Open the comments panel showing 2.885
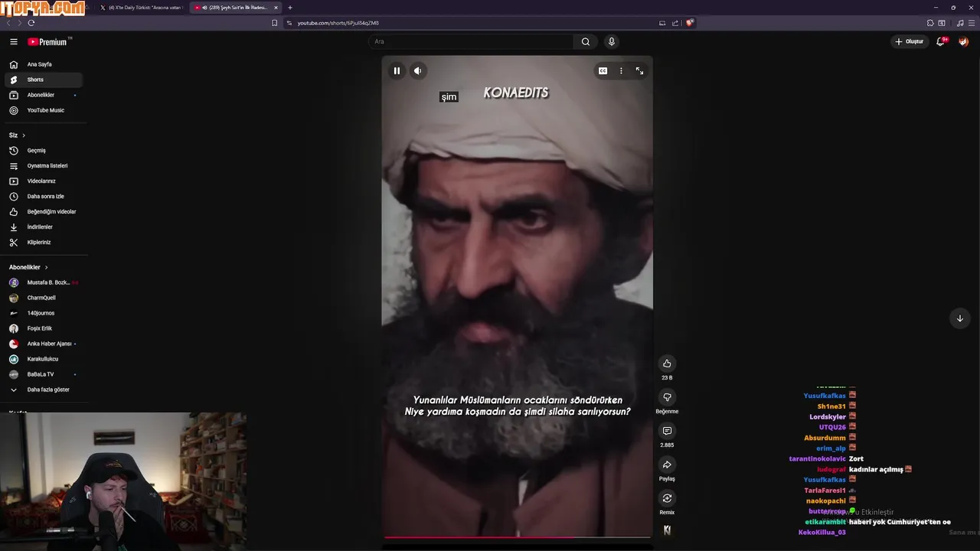Viewport: 980px width, 551px height. click(667, 431)
